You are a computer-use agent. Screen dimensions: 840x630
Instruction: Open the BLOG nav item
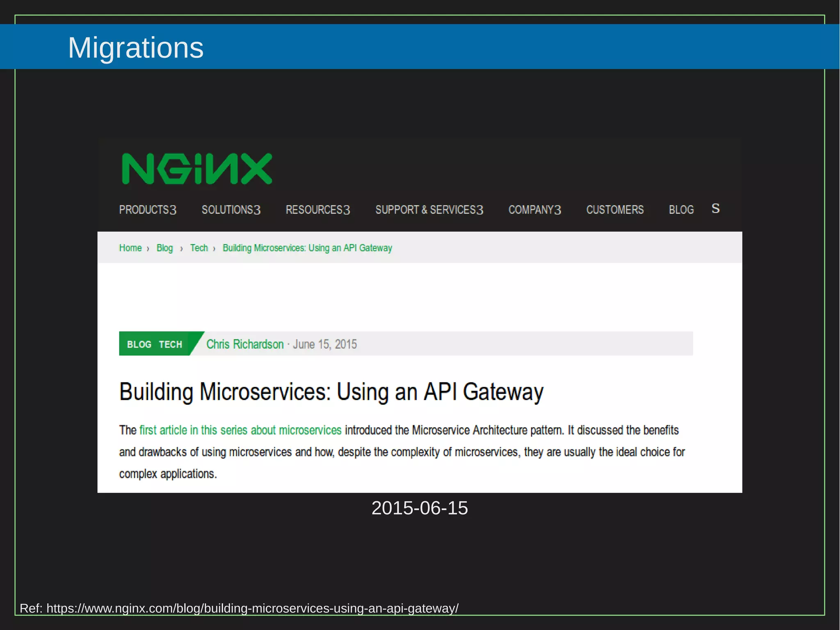point(681,210)
